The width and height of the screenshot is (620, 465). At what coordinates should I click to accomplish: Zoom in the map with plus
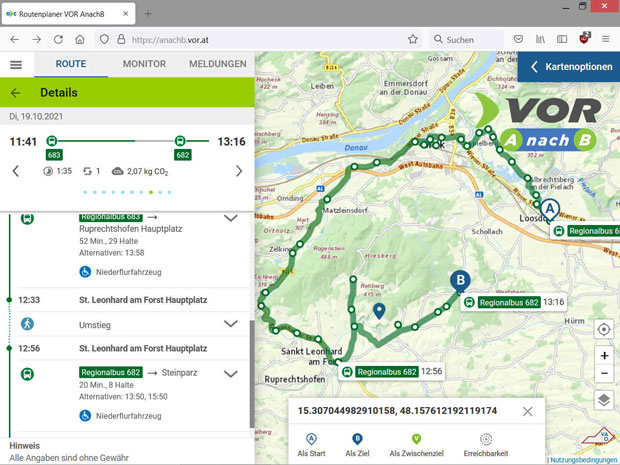(604, 356)
